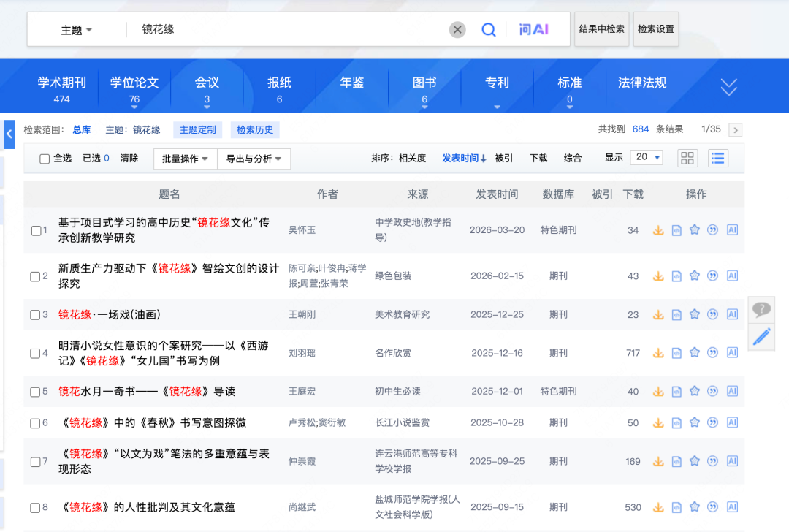
Task: Cite the 绿色包装 article
Action: click(712, 275)
